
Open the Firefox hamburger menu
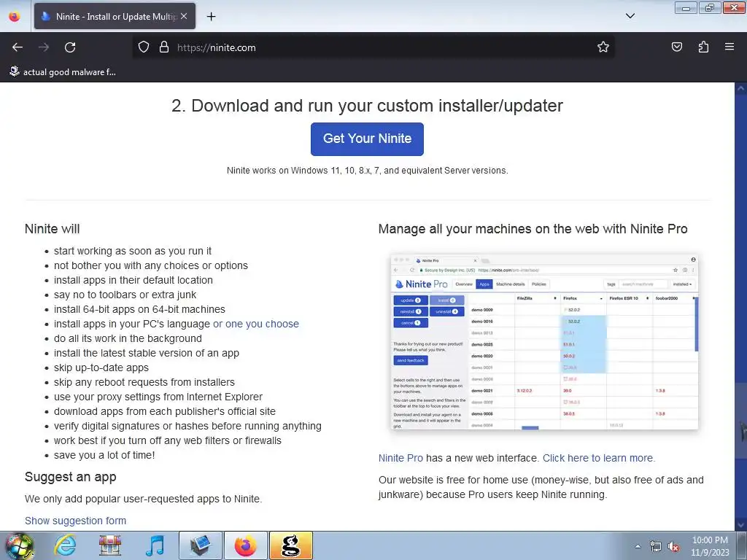(729, 47)
